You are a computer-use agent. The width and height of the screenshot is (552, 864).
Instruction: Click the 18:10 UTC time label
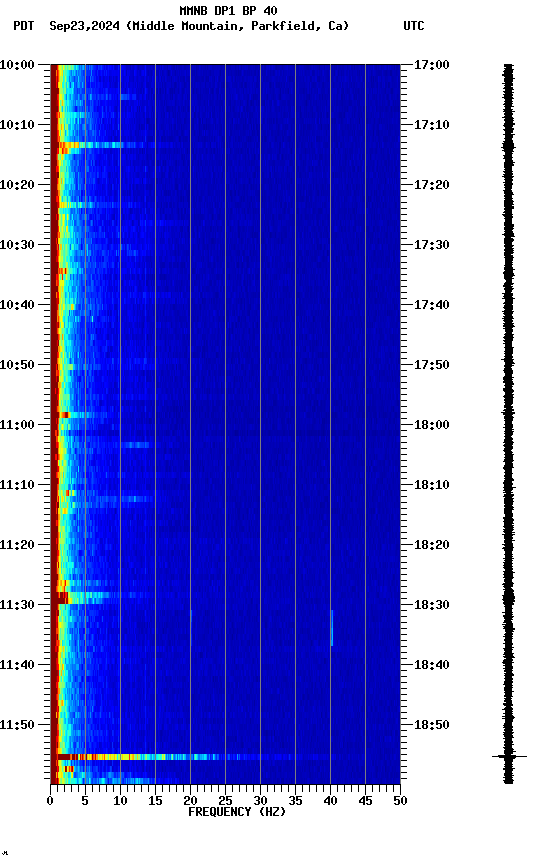coord(432,485)
